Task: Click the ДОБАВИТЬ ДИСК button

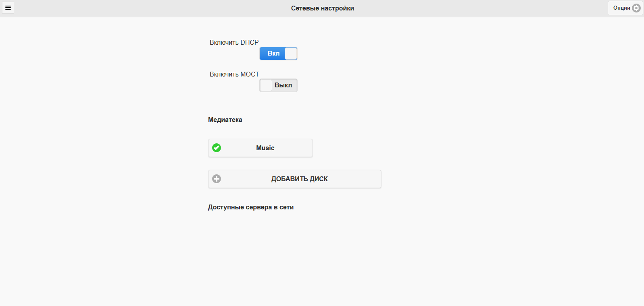Action: [x=295, y=179]
